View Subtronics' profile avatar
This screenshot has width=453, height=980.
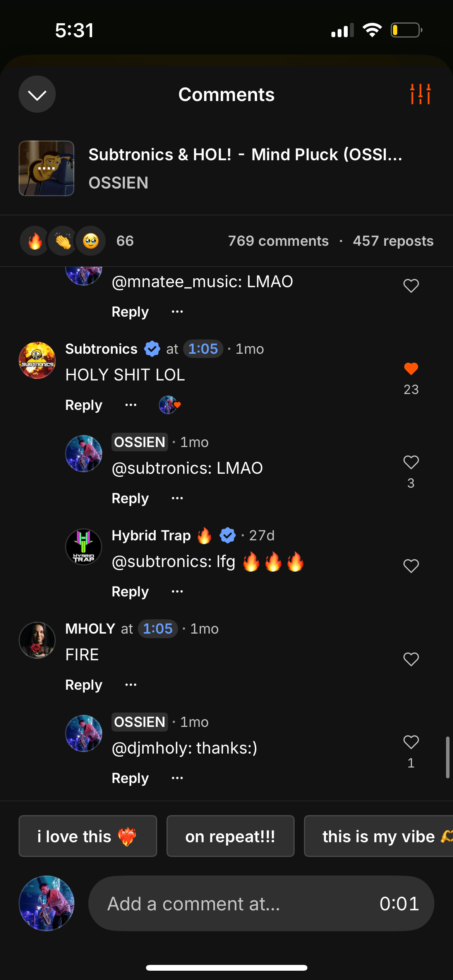(37, 360)
